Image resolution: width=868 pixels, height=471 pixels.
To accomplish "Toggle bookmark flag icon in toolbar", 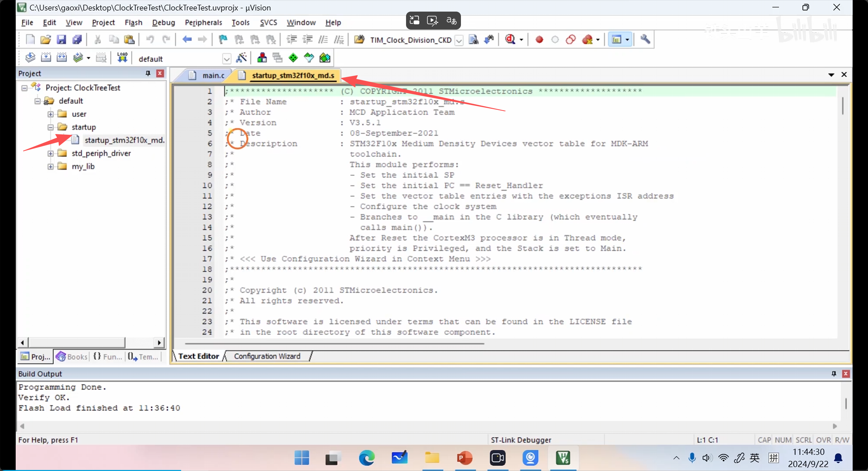I will (x=223, y=40).
